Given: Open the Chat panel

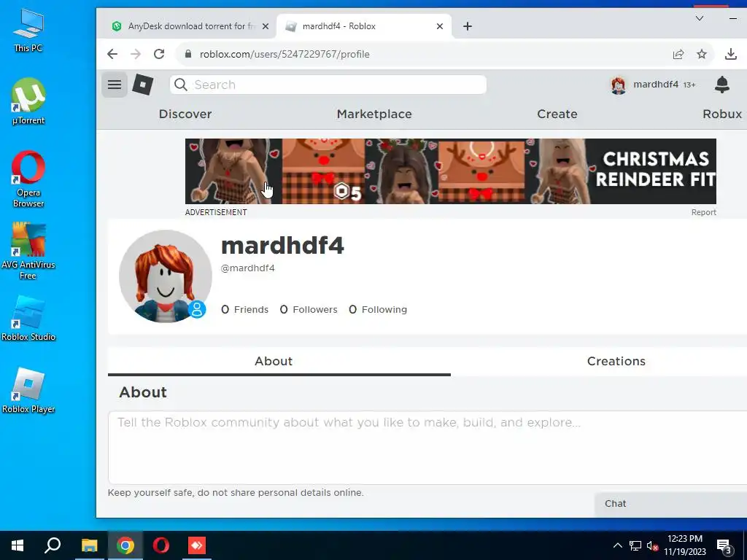Looking at the screenshot, I should point(671,505).
